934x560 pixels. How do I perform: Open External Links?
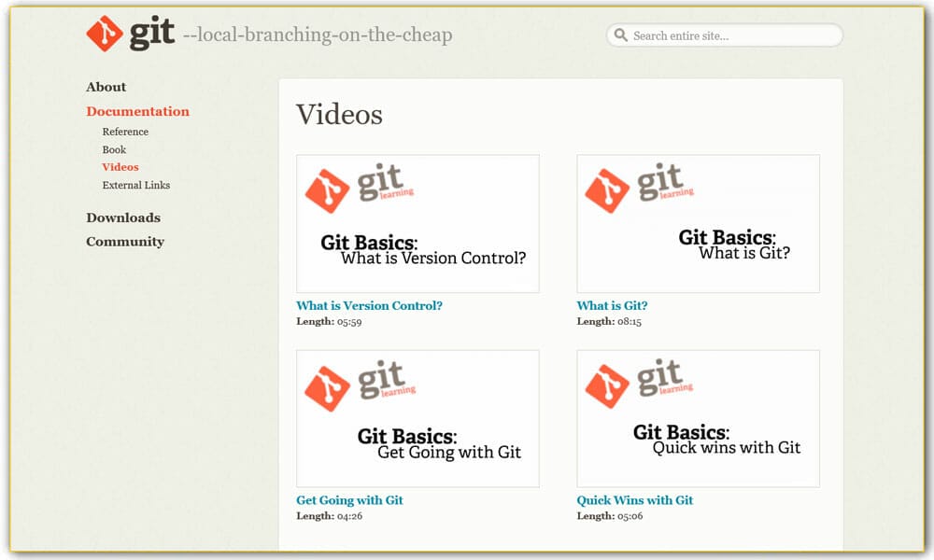click(x=135, y=185)
